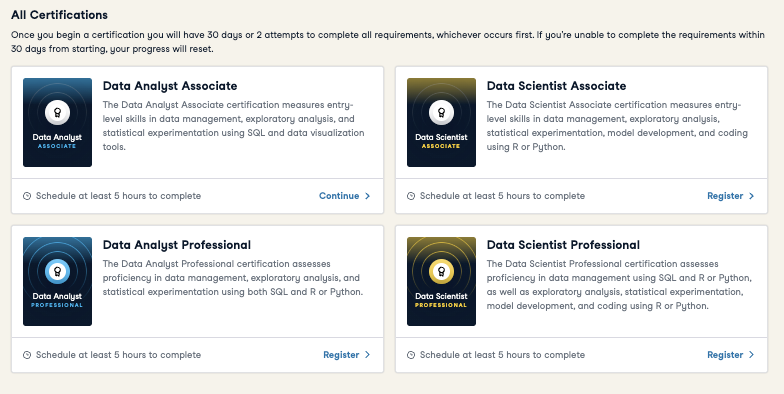Screen dimensions: 784x394
Task: Click the clock icon in Data Scientist Professional card
Action: pyautogui.click(x=411, y=355)
